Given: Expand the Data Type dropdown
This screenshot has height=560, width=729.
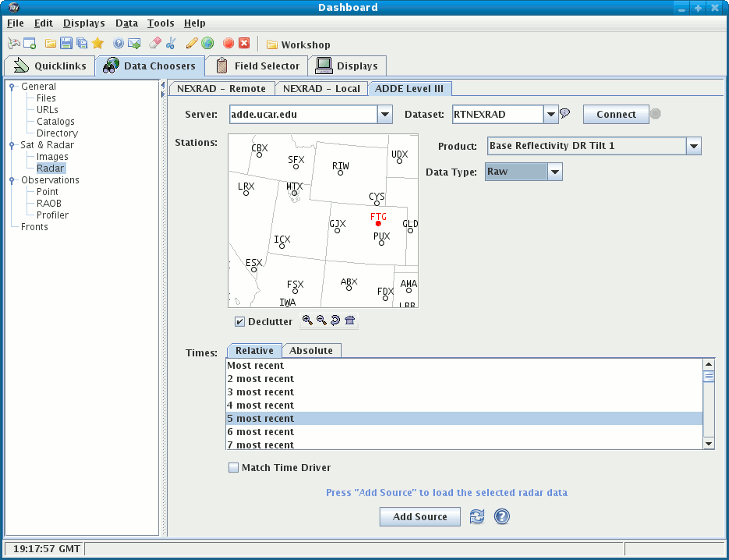Looking at the screenshot, I should coord(555,172).
